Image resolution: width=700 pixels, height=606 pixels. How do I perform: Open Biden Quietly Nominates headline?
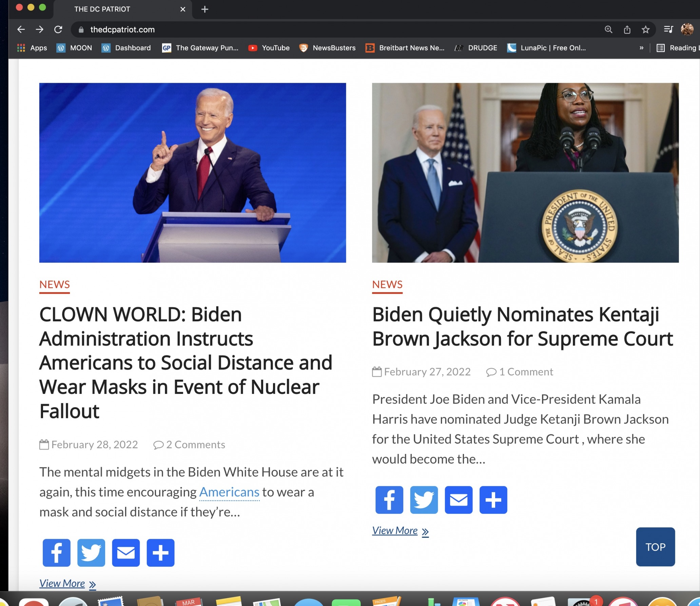point(522,326)
